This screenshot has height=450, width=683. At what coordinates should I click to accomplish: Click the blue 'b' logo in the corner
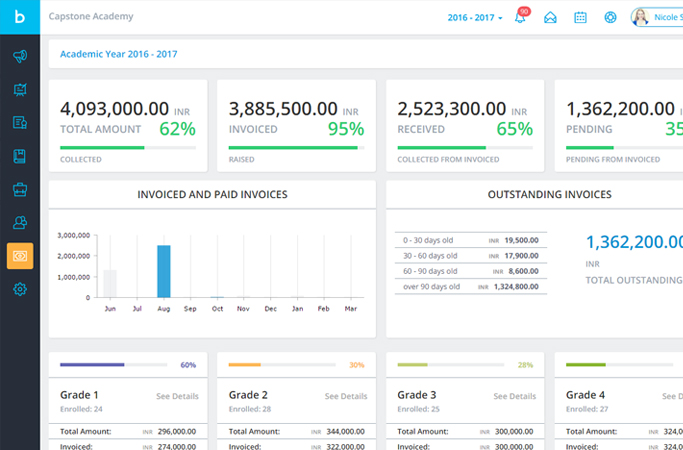(20, 17)
